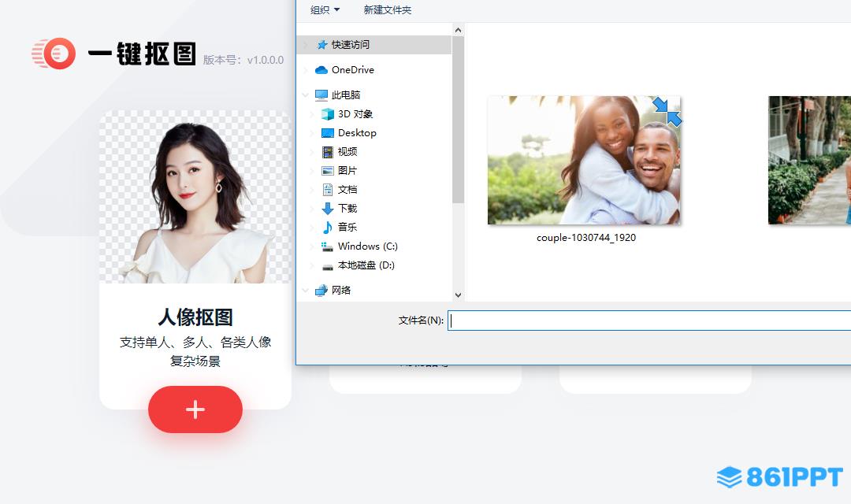Click the 图片 pictures icon
Image resolution: width=851 pixels, height=504 pixels.
point(327,171)
